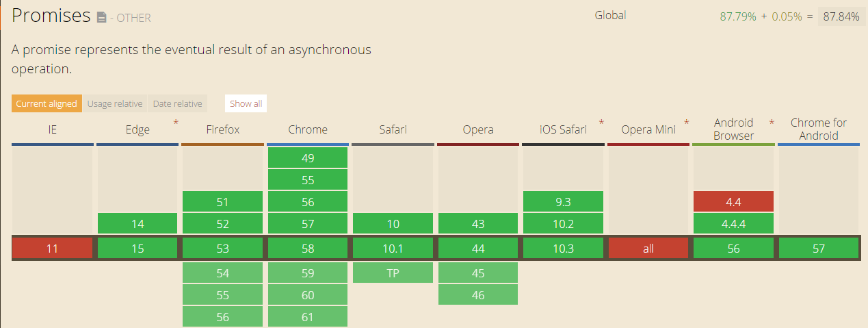The image size is (868, 328).
Task: Select the Chrome 58 cell
Action: (308, 249)
